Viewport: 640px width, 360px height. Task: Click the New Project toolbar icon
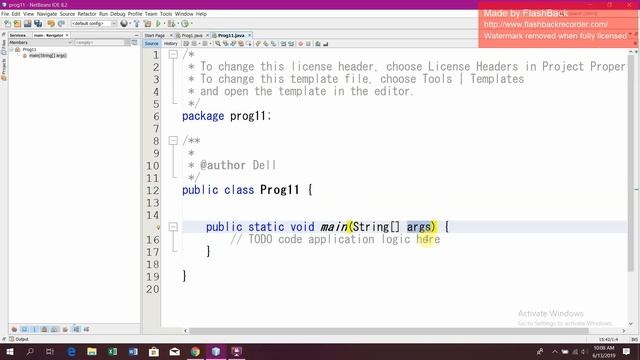click(x=17, y=24)
